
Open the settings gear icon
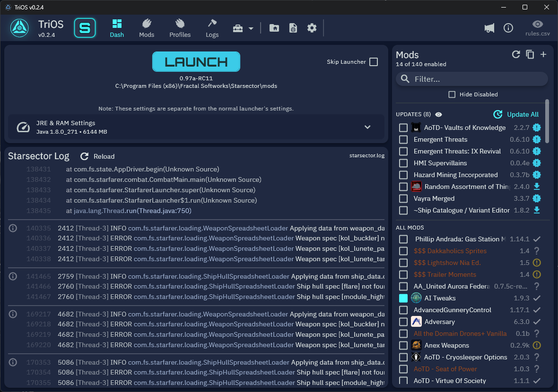312,28
